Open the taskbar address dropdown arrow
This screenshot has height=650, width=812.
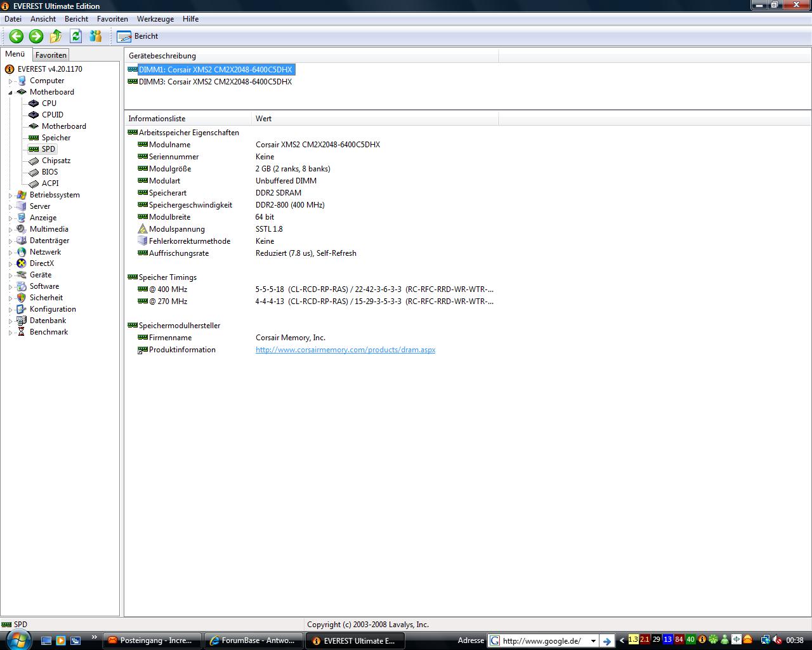tap(593, 641)
